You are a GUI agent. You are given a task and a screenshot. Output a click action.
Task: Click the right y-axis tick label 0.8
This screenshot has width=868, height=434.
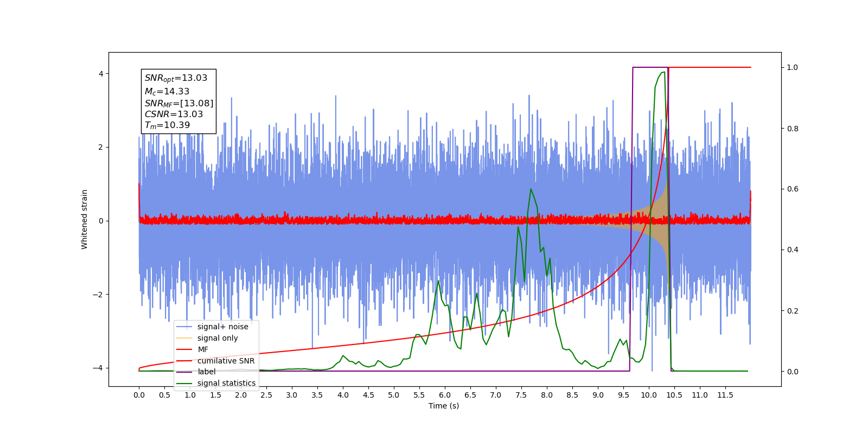click(x=793, y=129)
